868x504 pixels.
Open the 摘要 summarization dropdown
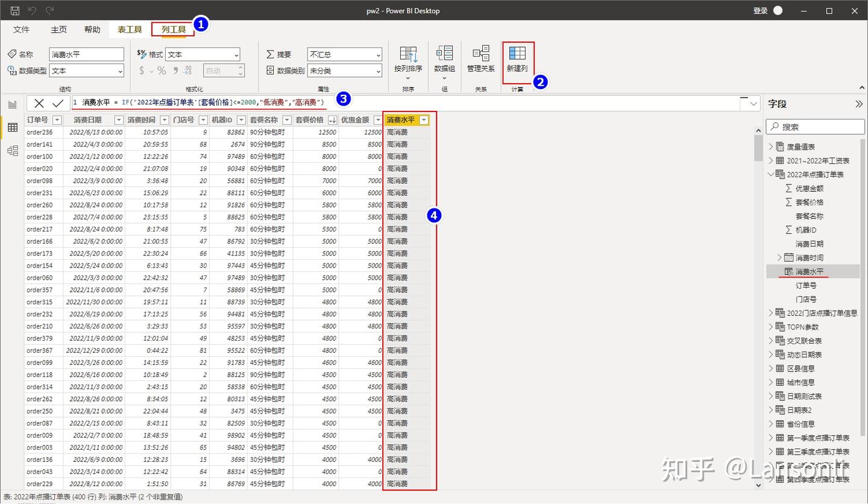coord(345,54)
